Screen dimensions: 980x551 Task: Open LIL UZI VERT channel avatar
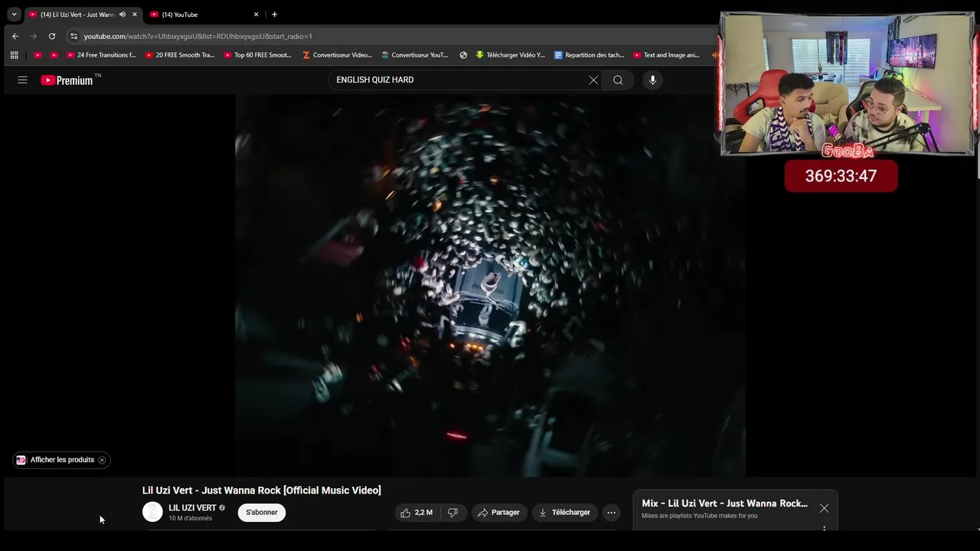pos(152,512)
